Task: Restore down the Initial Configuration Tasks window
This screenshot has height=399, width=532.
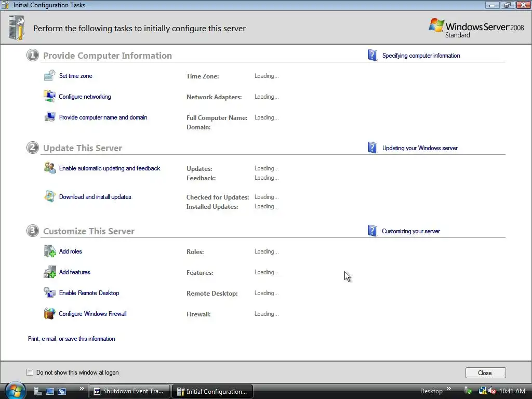Action: [x=507, y=5]
